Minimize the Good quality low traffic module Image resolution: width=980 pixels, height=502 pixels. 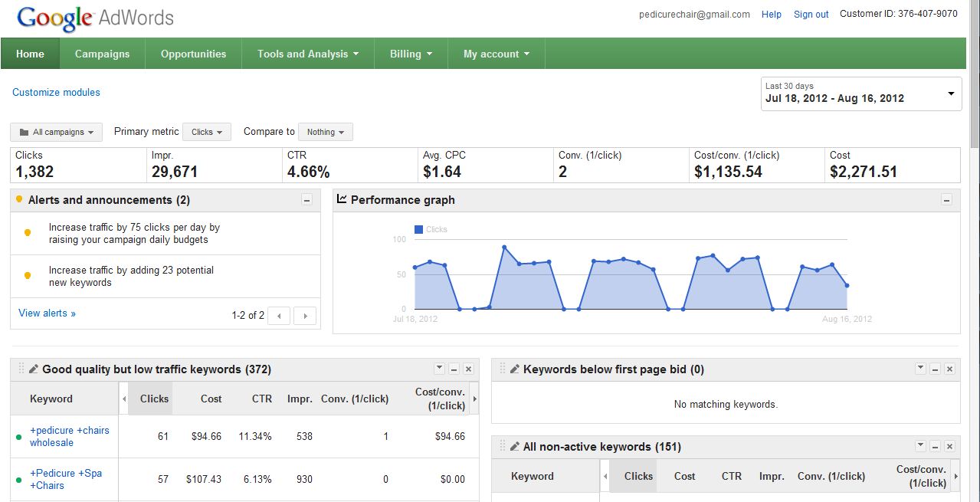(x=454, y=369)
